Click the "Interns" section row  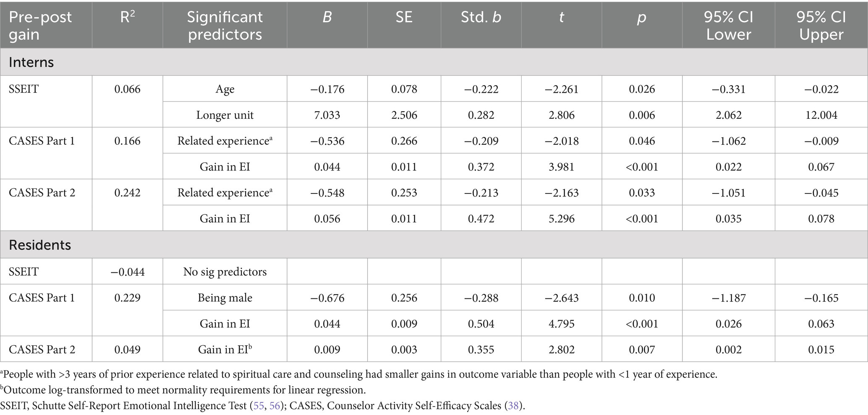pyautogui.click(x=31, y=62)
